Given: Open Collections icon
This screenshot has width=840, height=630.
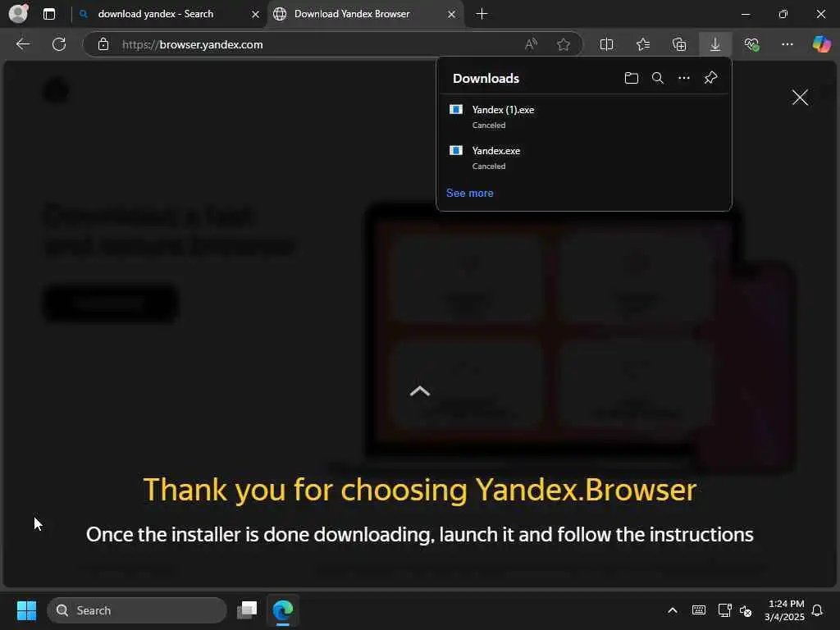Looking at the screenshot, I should (x=678, y=44).
